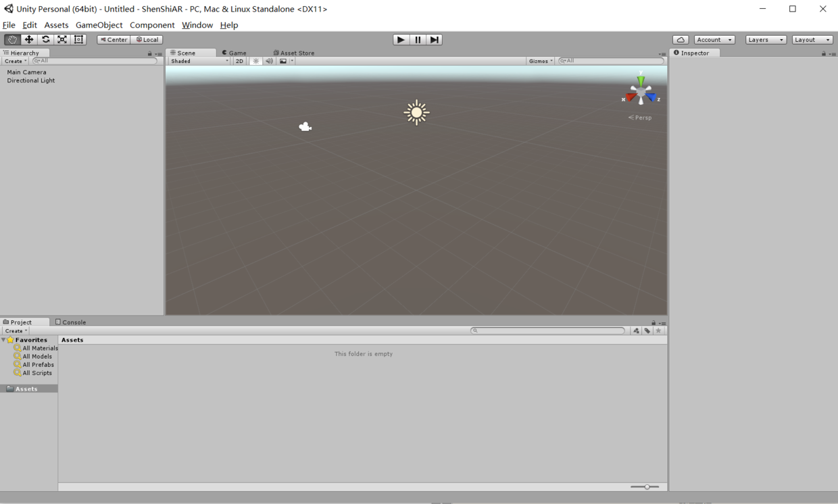
Task: Open Project panel Create dropdown
Action: tap(16, 331)
